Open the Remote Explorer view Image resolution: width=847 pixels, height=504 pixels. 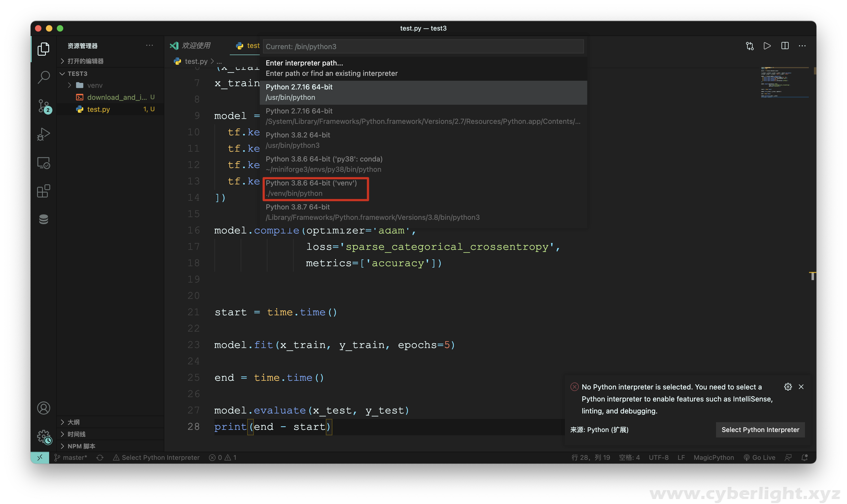pyautogui.click(x=43, y=163)
